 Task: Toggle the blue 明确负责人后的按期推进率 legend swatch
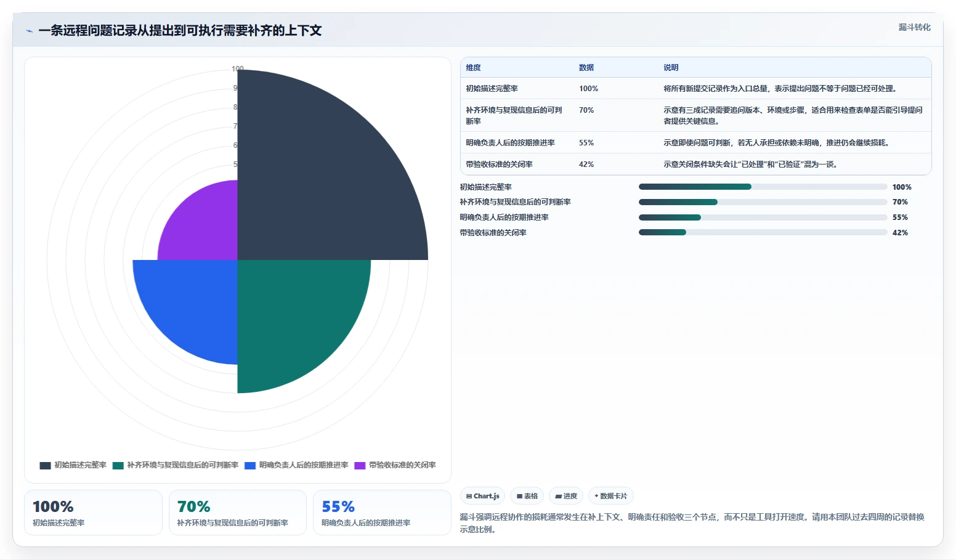[250, 466]
